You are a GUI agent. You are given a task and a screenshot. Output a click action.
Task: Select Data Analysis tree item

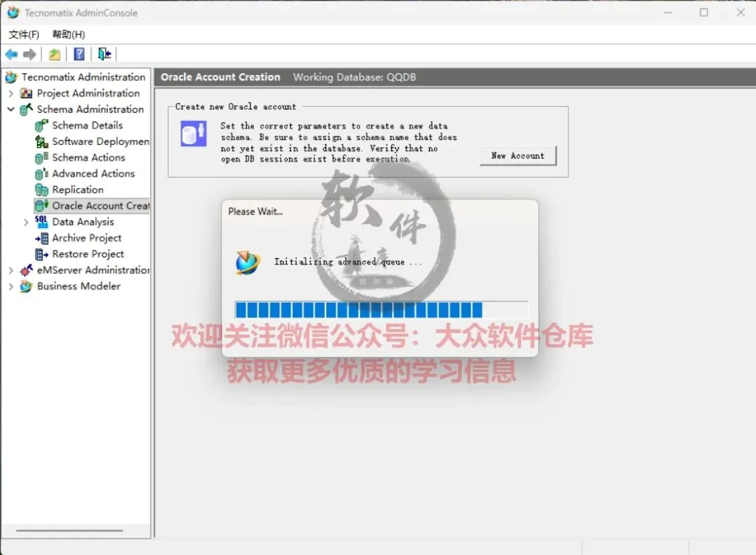pos(83,222)
